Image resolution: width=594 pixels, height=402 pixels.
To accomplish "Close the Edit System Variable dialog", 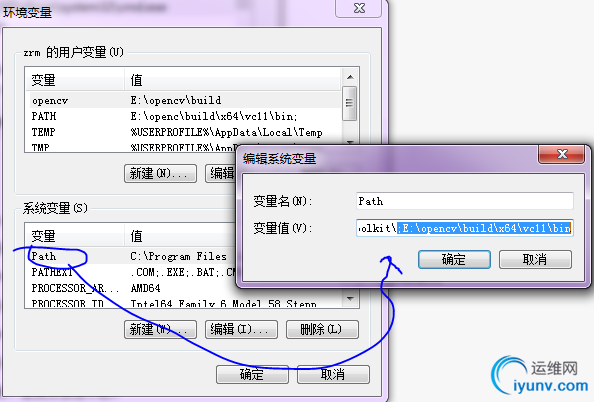I will pyautogui.click(x=561, y=154).
